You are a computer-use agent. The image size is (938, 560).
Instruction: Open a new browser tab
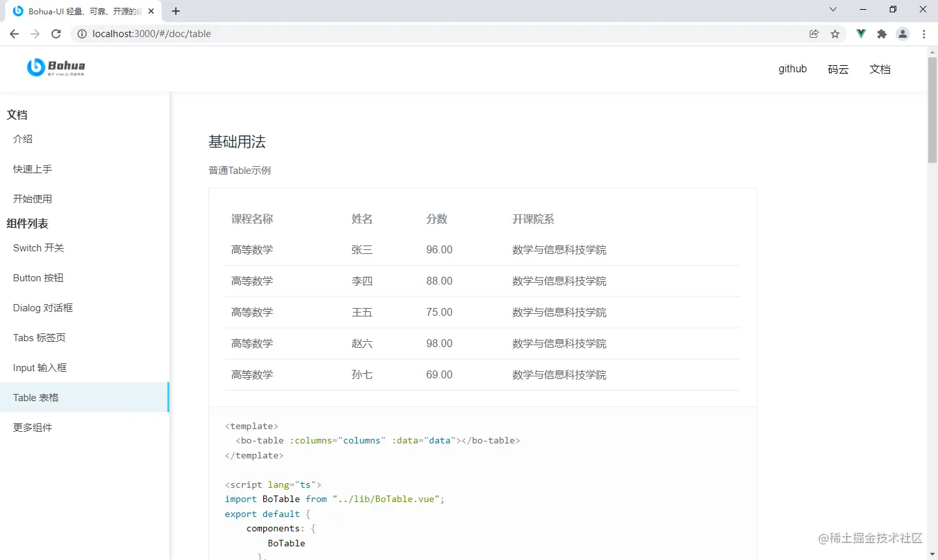pyautogui.click(x=176, y=11)
